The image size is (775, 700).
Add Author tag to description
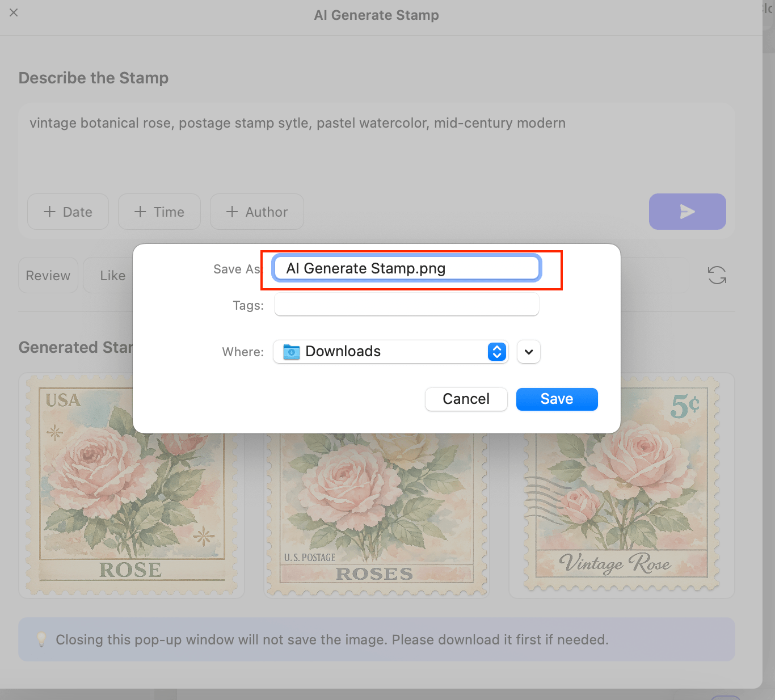point(257,212)
